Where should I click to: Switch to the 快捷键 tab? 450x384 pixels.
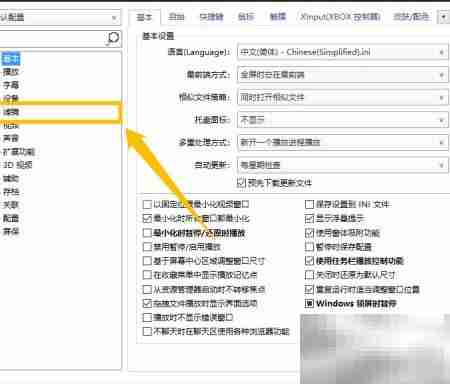coord(211,17)
